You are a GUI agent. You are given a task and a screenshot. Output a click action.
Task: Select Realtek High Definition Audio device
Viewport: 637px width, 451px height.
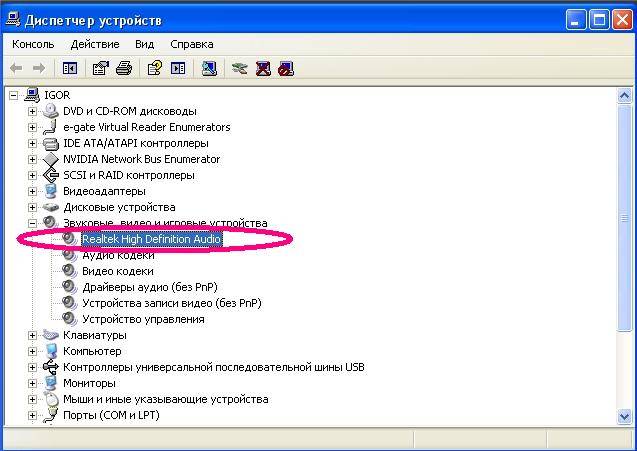coord(150,239)
